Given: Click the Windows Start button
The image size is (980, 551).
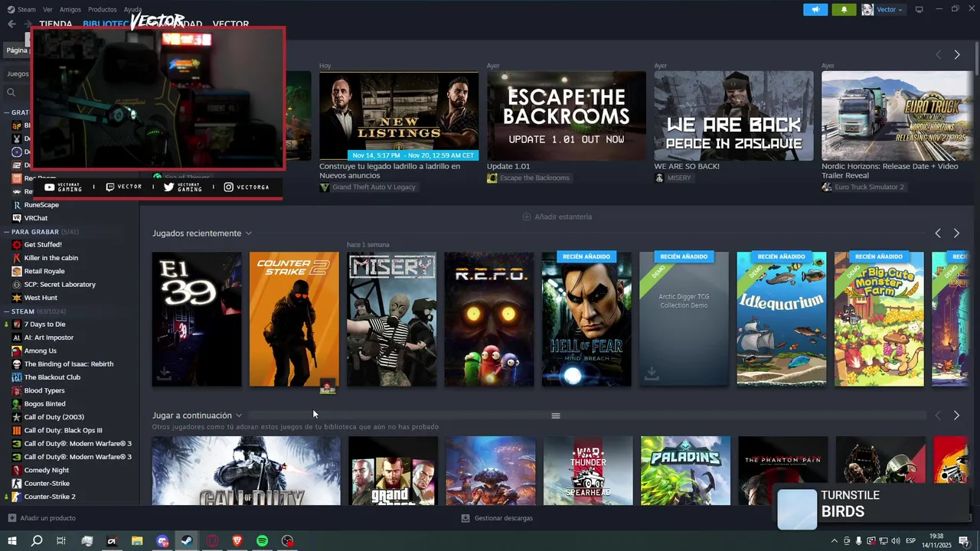Looking at the screenshot, I should pos(12,541).
